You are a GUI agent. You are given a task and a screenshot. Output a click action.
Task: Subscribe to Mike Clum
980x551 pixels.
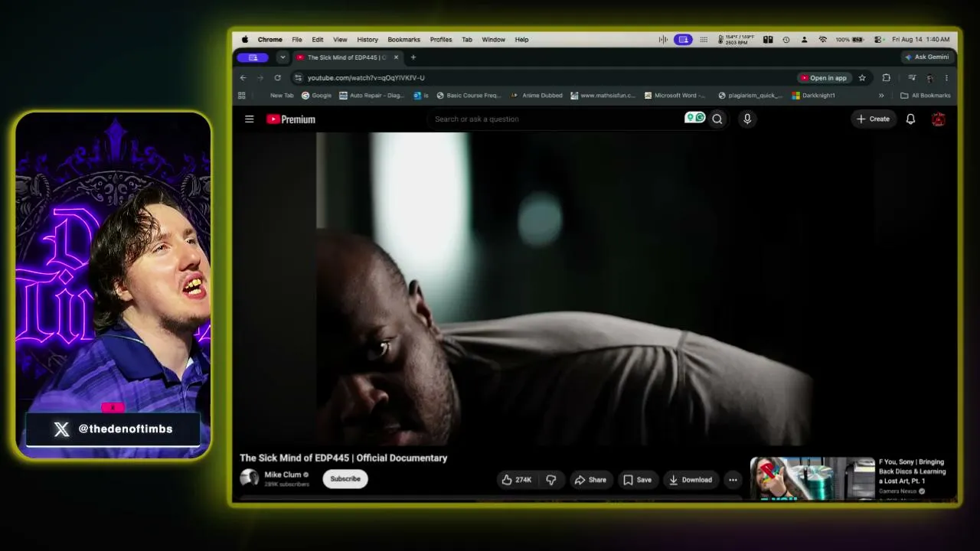point(345,479)
